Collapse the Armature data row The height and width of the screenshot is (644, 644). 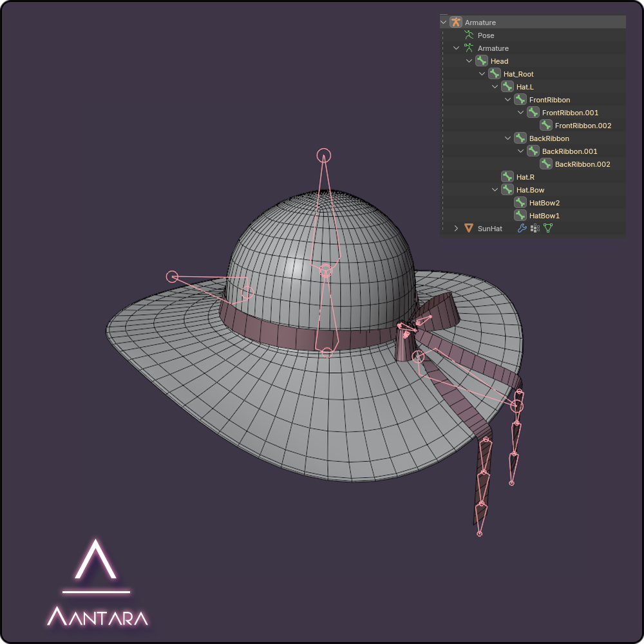coord(456,48)
